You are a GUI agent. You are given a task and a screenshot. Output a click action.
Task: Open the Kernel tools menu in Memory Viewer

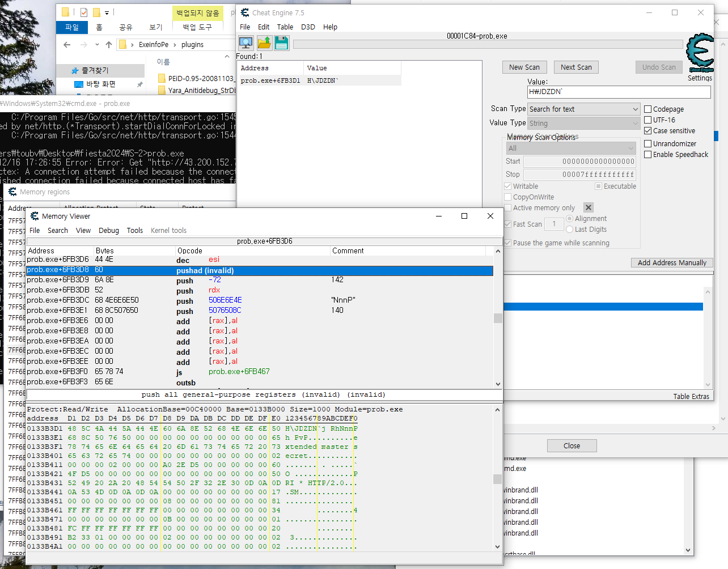pyautogui.click(x=168, y=230)
